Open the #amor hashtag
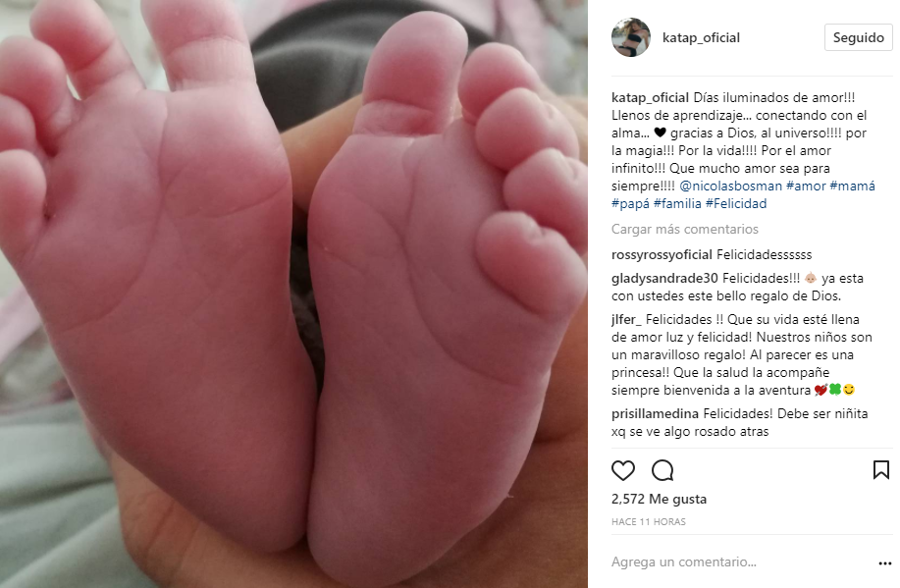 click(x=806, y=187)
